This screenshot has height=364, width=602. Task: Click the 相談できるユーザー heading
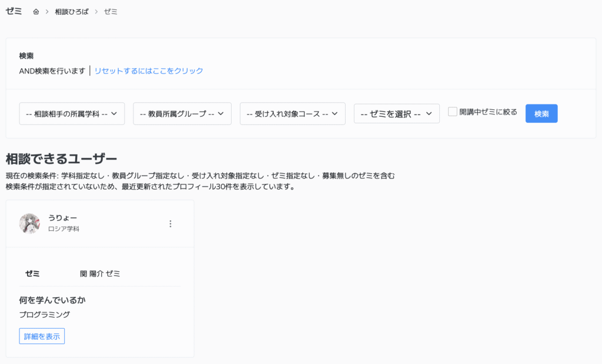pos(61,159)
